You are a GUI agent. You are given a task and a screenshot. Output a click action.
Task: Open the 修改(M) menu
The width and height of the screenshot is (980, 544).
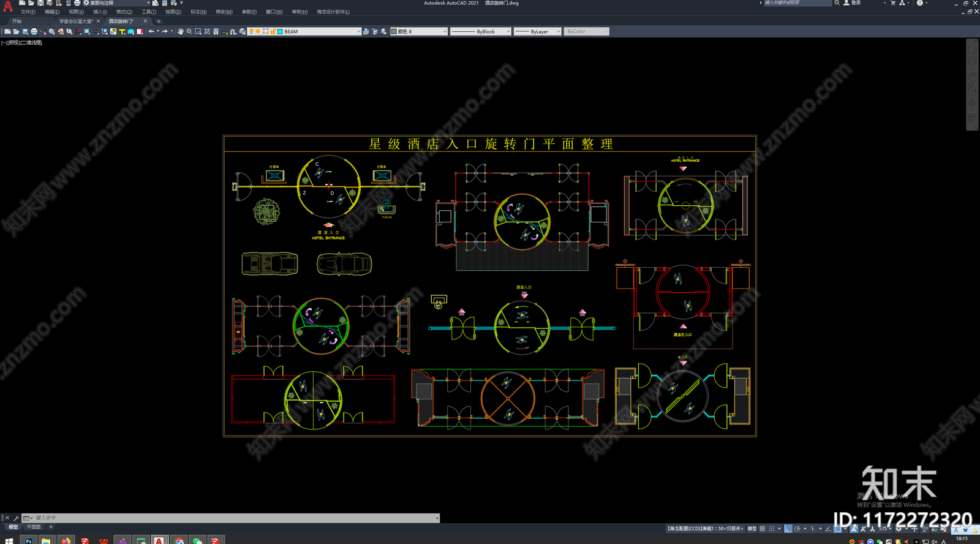pos(224,12)
